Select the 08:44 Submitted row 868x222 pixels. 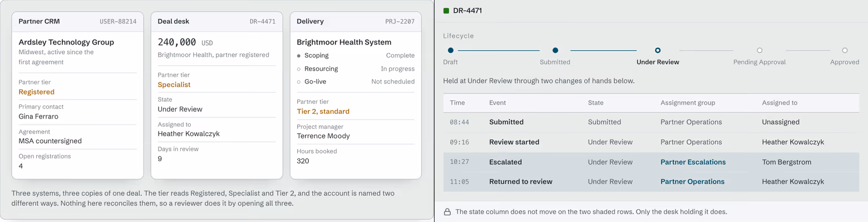(651, 122)
